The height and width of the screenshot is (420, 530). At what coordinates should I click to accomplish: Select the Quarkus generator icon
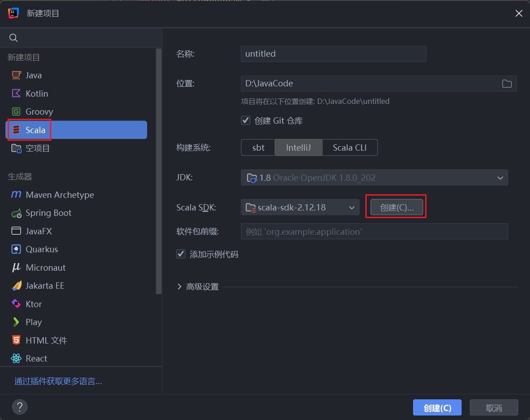point(16,249)
